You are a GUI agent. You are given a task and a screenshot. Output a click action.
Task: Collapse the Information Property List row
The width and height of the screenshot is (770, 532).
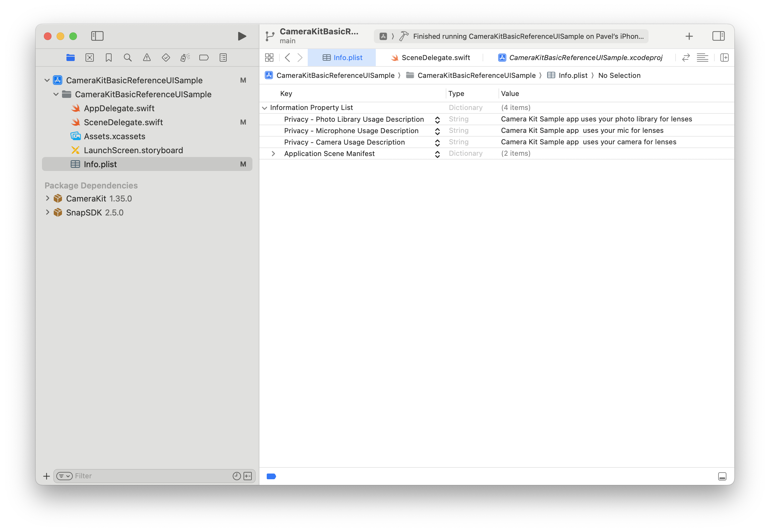click(x=265, y=108)
